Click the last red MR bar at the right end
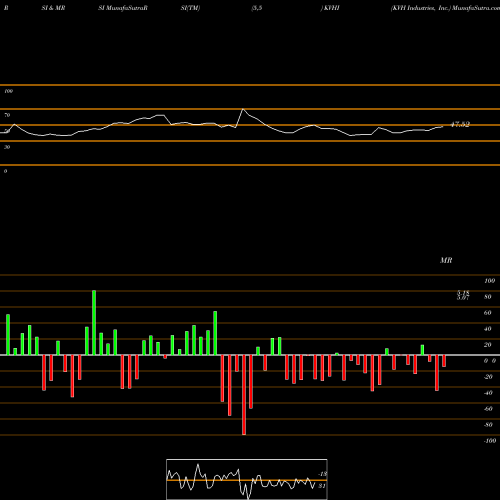500x500 pixels. coord(444,361)
